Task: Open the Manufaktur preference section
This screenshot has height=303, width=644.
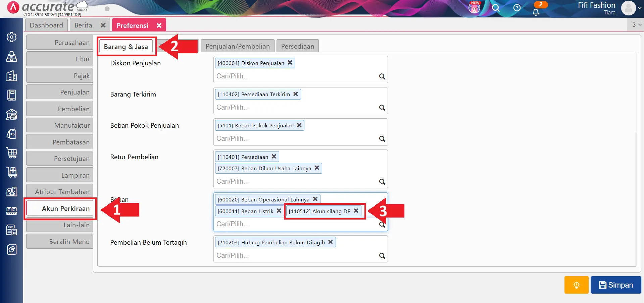Action: 60,125
